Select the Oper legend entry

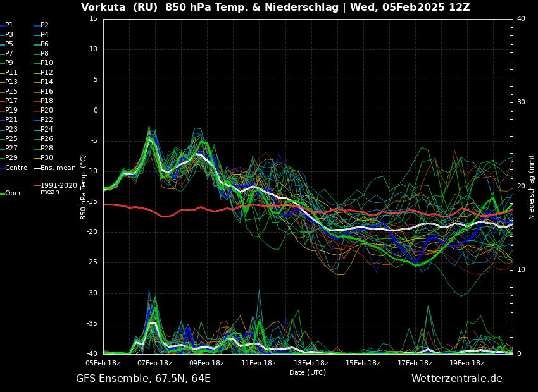13,193
